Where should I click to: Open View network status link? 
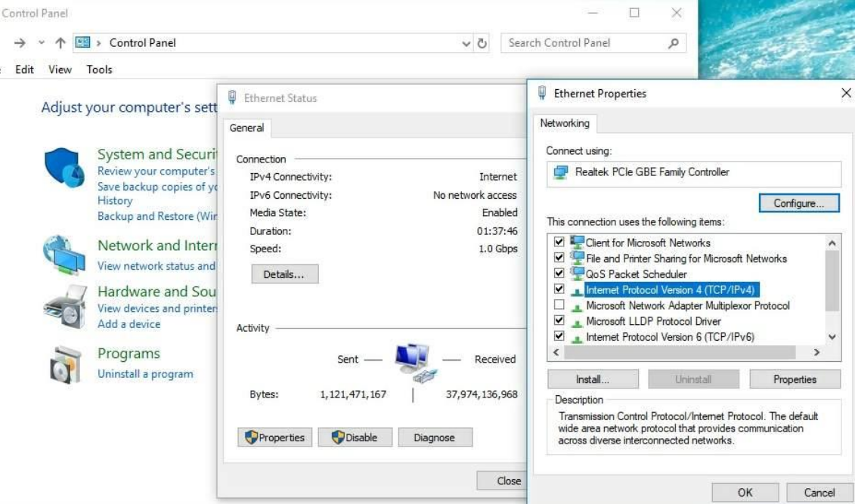point(156,266)
